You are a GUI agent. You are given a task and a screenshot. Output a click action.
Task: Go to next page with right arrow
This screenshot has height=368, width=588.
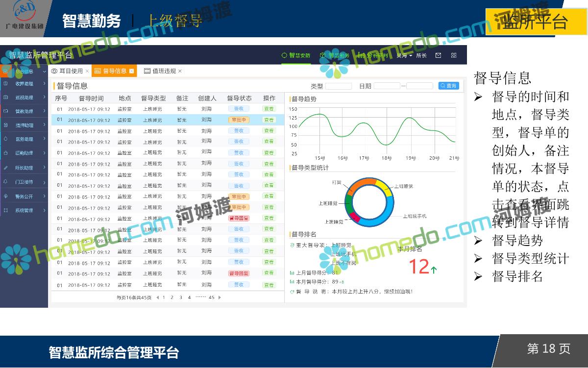tap(220, 297)
